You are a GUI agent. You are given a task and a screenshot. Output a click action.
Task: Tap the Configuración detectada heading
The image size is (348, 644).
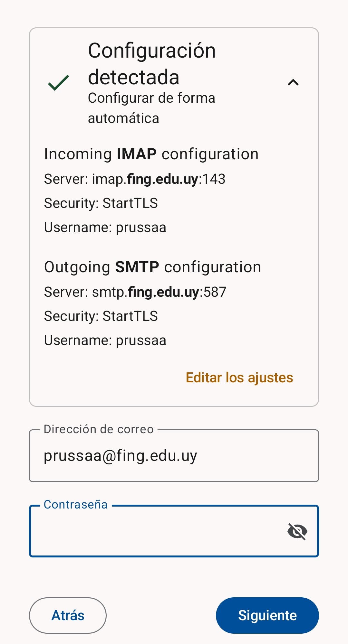[x=152, y=64]
